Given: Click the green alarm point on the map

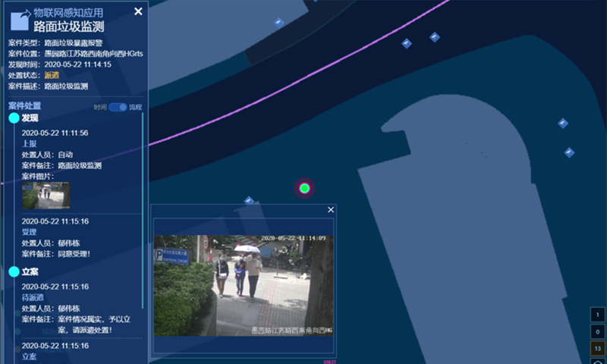Looking at the screenshot, I should coord(304,188).
